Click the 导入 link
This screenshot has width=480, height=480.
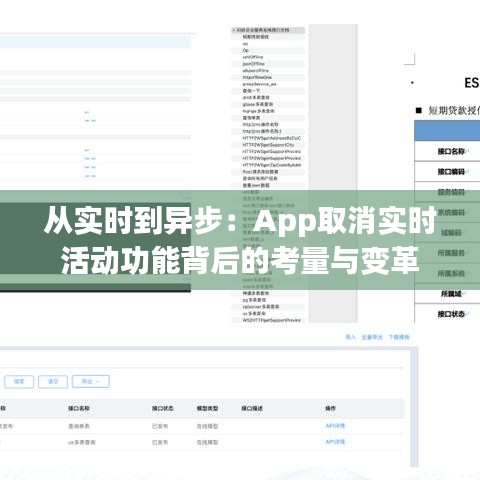coord(350,337)
